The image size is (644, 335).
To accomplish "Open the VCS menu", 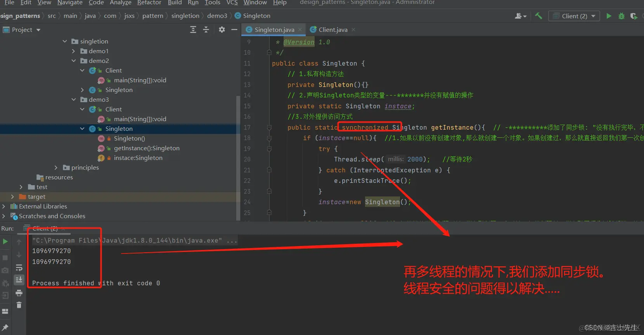I will point(232,3).
